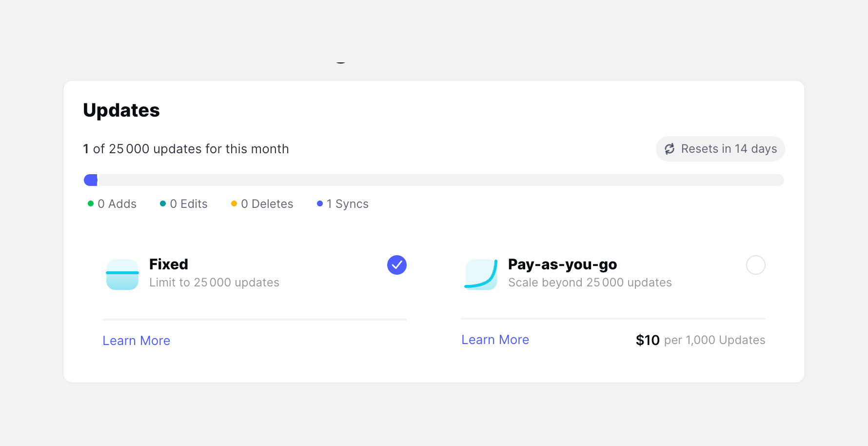Click the orange dot next to Deletes
Viewport: 868px width, 446px height.
pyautogui.click(x=234, y=203)
